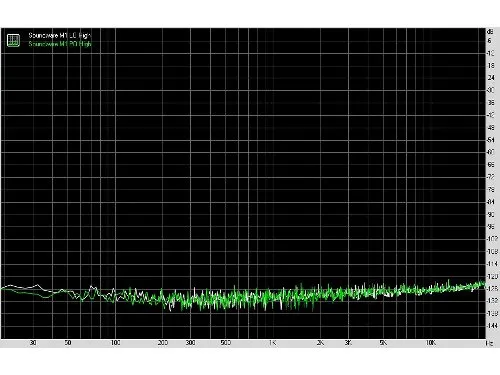Select the green Soundaware M1 PO High legend entry

60,44
